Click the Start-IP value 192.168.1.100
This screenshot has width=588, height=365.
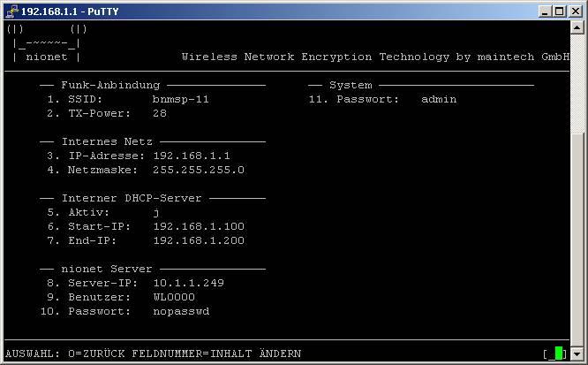[x=199, y=226]
